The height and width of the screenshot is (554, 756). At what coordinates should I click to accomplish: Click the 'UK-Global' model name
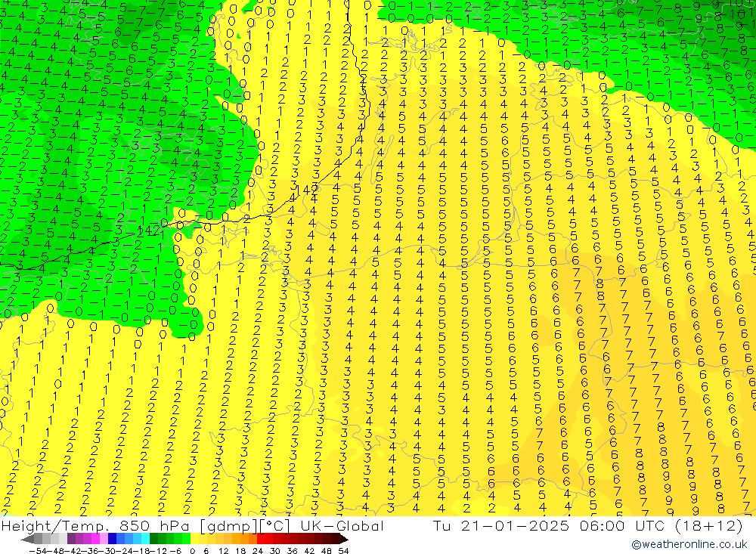[342, 525]
